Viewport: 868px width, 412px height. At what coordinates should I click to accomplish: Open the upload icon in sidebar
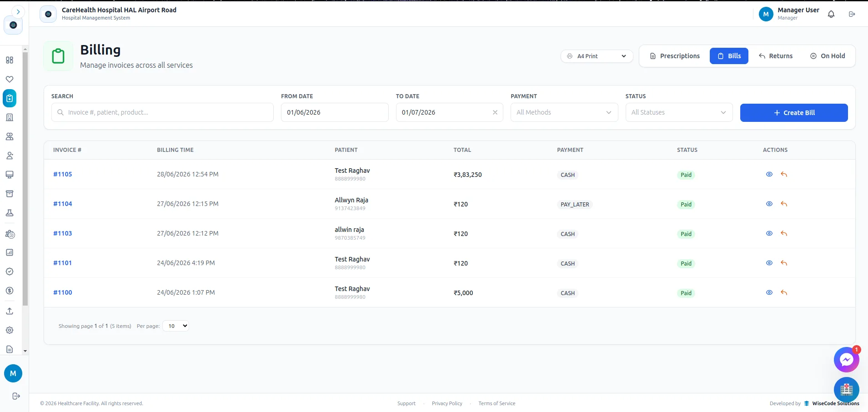pyautogui.click(x=10, y=311)
